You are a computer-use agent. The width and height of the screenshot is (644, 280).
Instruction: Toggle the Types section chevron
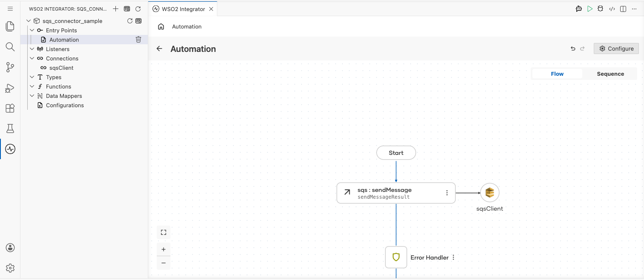[x=32, y=77]
